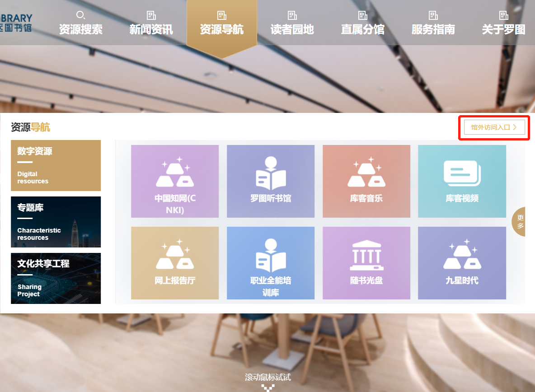Image resolution: width=535 pixels, height=392 pixels.
Task: Select the 专题库 Characteristic resources category
Action: pos(56,222)
